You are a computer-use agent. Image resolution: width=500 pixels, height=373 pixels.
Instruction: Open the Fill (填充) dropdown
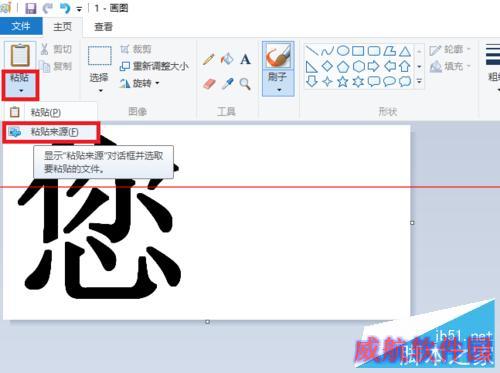[450, 67]
